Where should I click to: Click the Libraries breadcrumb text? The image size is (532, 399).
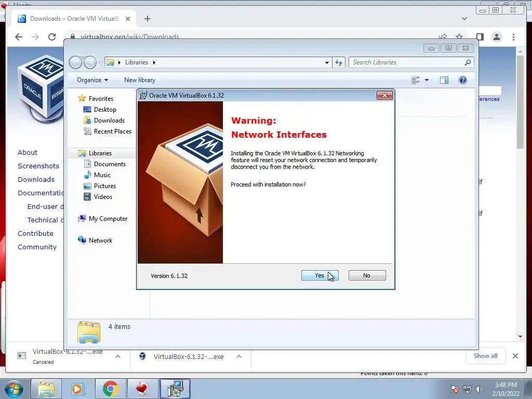[x=137, y=62]
